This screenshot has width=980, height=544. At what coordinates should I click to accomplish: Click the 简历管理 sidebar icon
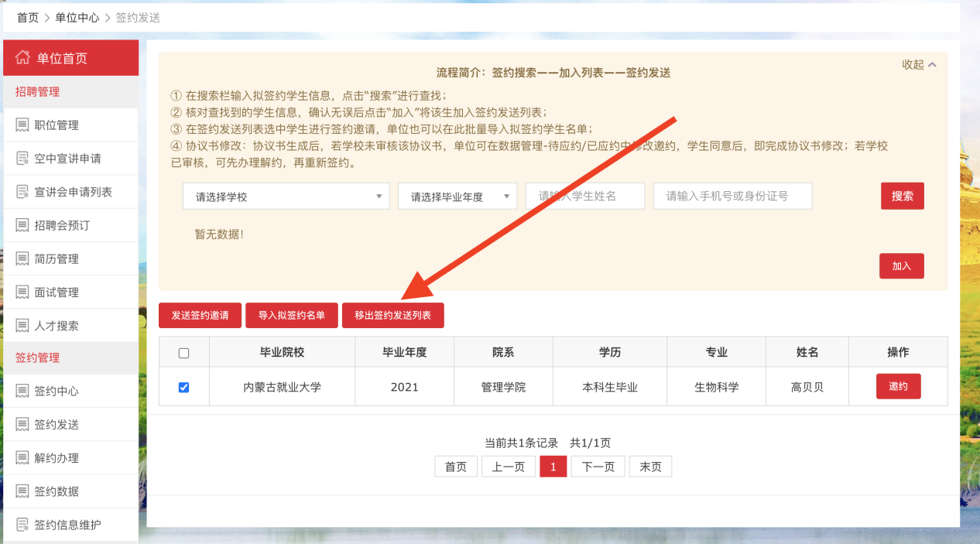coord(22,259)
